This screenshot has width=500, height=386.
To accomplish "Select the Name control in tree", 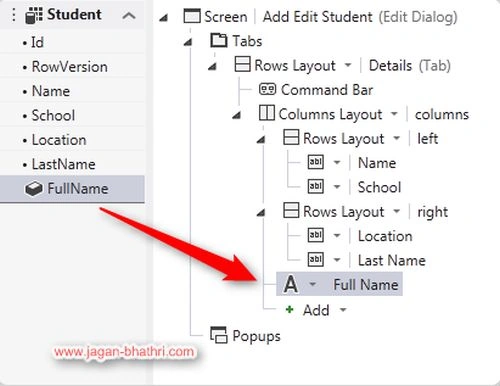I will pos(377,163).
